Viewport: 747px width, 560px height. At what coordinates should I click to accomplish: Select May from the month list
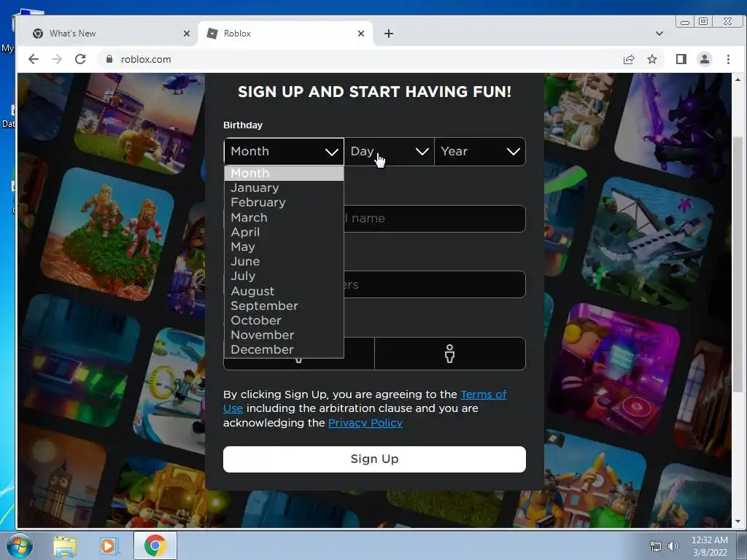(x=284, y=246)
